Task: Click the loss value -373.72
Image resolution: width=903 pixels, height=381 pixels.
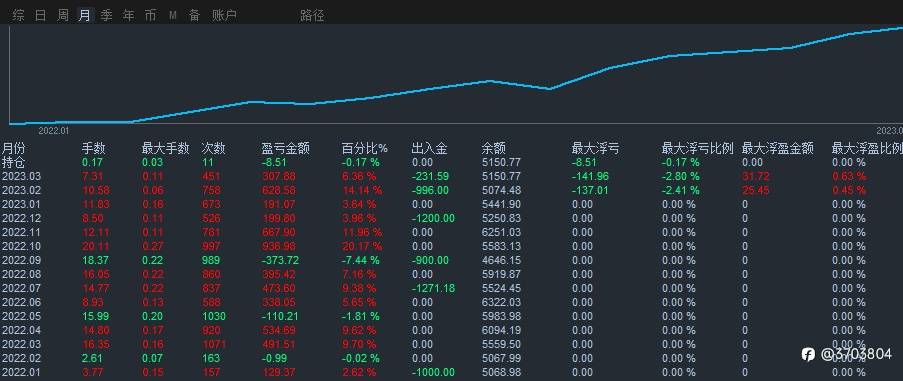Action: coord(281,260)
